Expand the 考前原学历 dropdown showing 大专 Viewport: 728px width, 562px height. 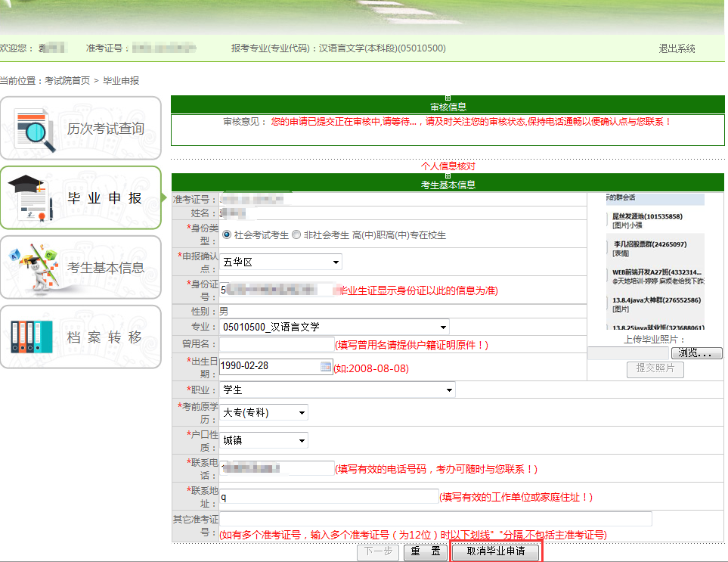pos(264,413)
